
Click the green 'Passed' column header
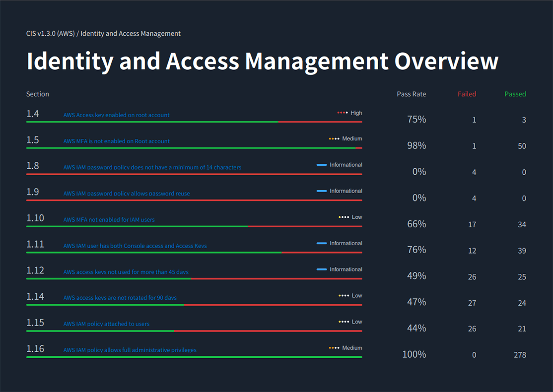click(x=515, y=94)
